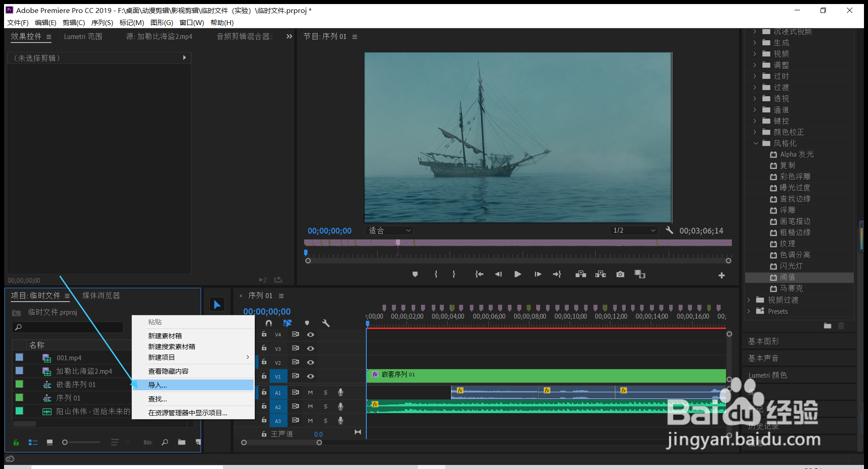
Task: Open the 1/2 playback resolution dropdown
Action: tap(634, 230)
